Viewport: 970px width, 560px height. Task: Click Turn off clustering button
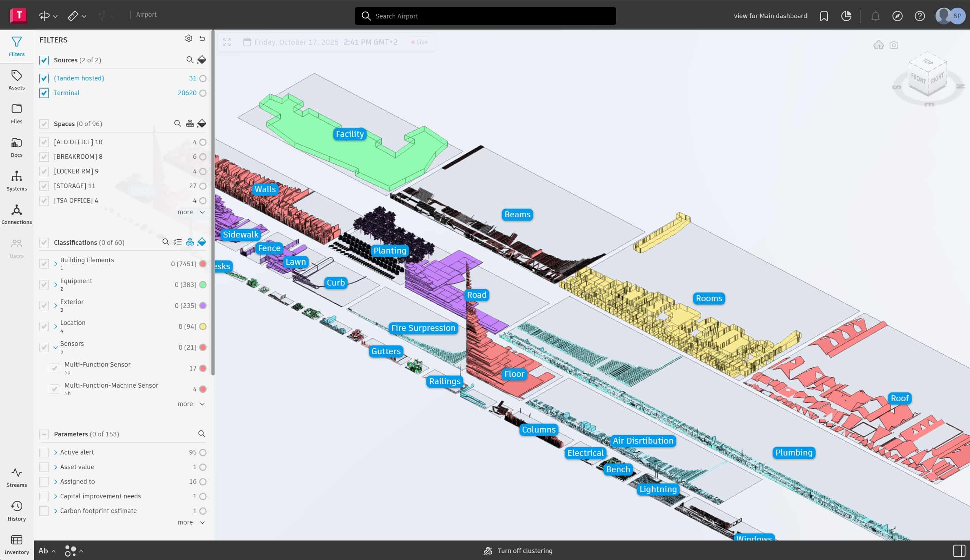tap(518, 551)
